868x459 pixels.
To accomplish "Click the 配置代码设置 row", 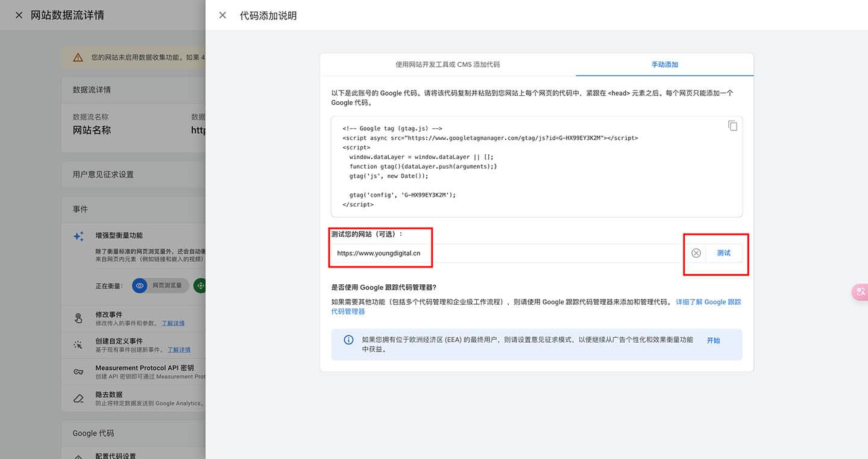I will coord(133,454).
